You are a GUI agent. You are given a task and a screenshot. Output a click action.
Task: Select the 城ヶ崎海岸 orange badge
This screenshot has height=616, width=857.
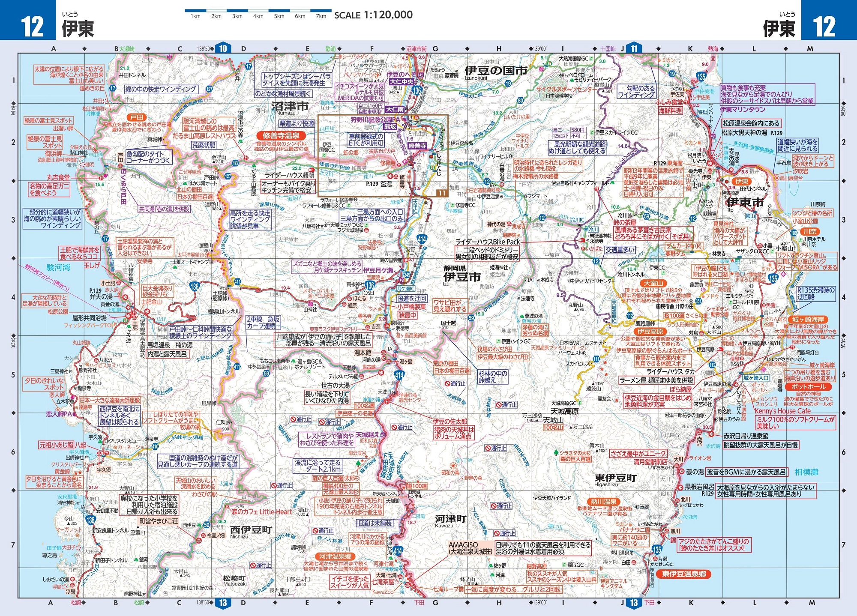coord(807,320)
